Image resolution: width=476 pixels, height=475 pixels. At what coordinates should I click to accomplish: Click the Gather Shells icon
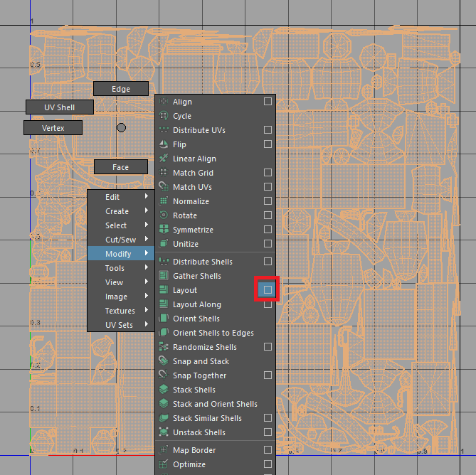pyautogui.click(x=164, y=276)
